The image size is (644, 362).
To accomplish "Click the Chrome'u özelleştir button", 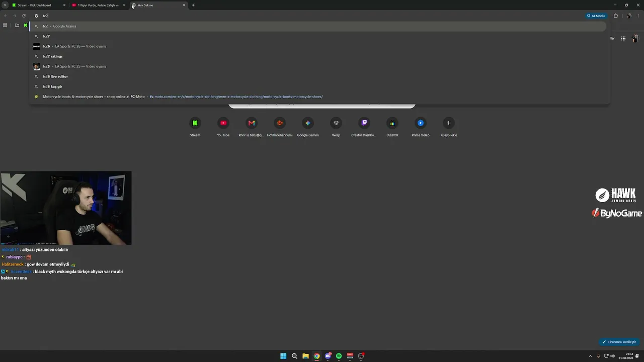I will pyautogui.click(x=619, y=342).
